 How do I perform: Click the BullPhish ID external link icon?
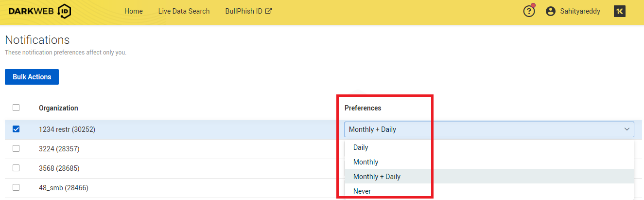coord(268,11)
